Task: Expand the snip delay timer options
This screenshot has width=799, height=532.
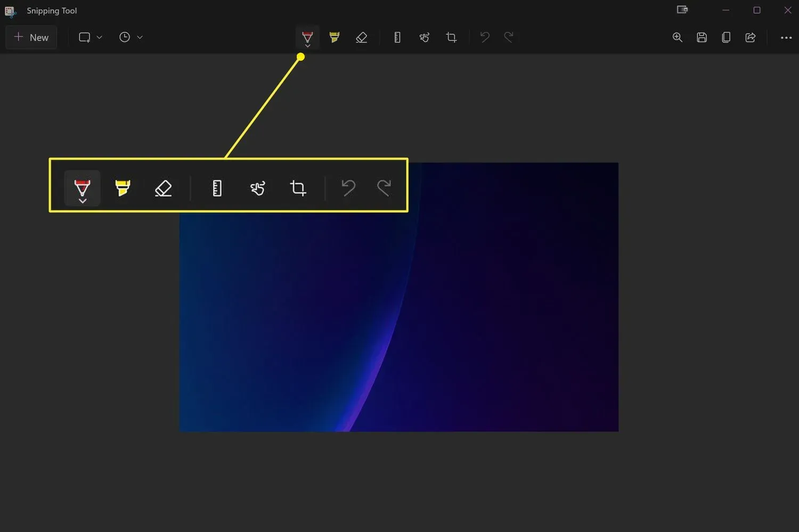Action: pos(140,37)
